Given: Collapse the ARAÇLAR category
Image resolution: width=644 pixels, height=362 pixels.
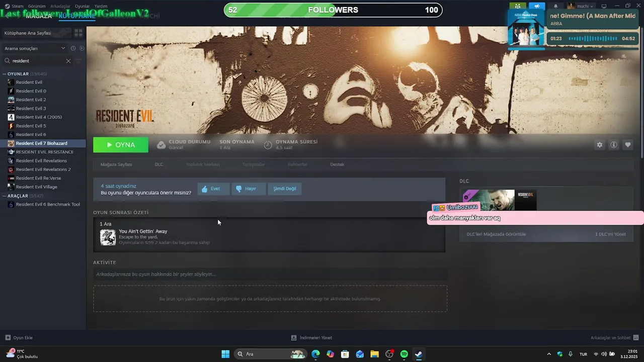Looking at the screenshot, I should 5,196.
